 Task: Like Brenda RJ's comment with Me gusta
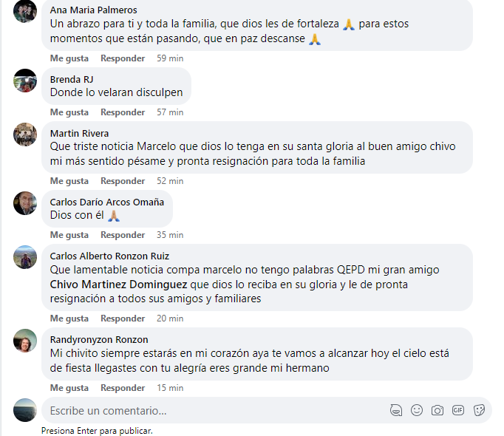(69, 112)
